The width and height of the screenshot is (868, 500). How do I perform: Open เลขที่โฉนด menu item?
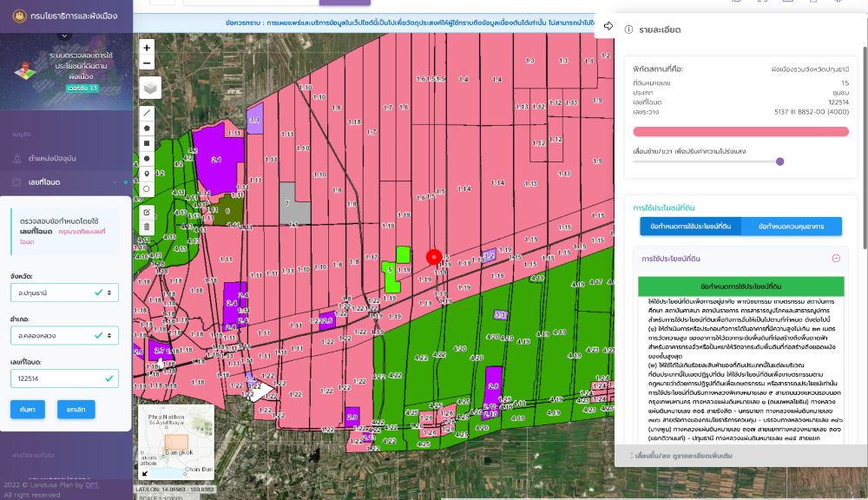click(44, 182)
